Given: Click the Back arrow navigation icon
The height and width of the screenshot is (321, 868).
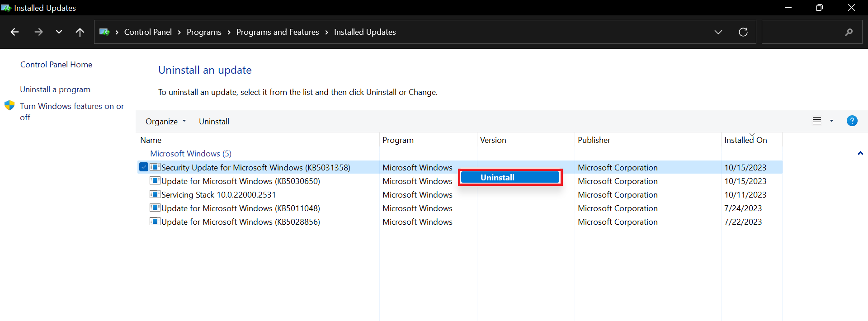Looking at the screenshot, I should click(x=14, y=32).
